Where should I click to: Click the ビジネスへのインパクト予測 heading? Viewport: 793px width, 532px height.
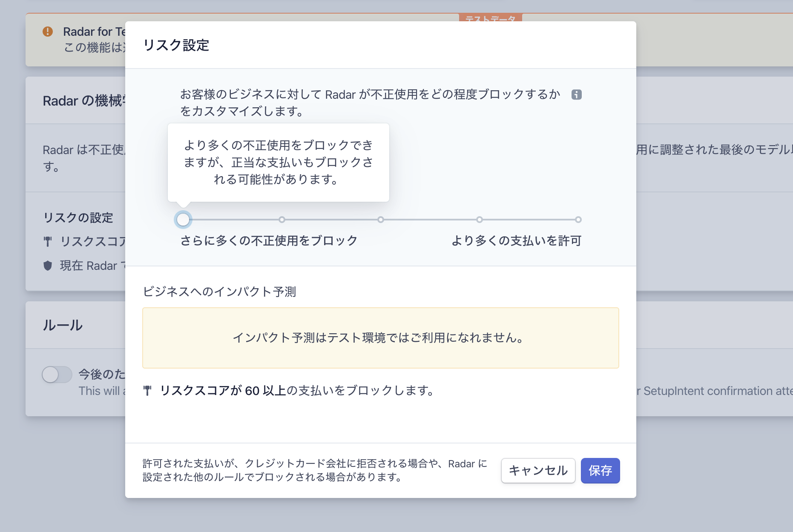click(219, 292)
